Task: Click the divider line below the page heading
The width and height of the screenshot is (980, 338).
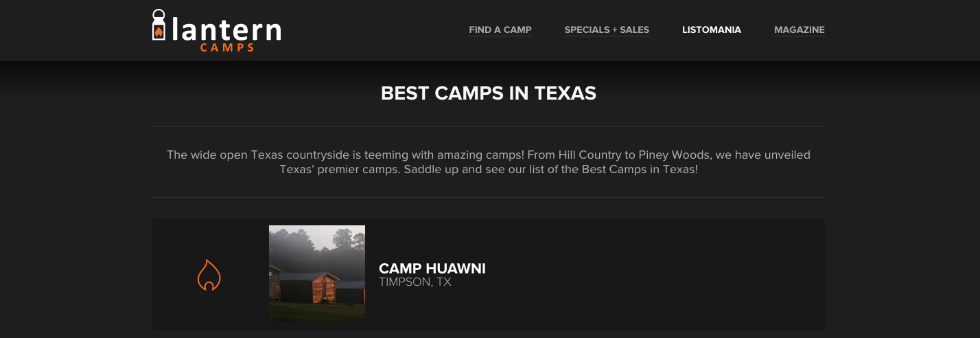Action: coord(489,127)
